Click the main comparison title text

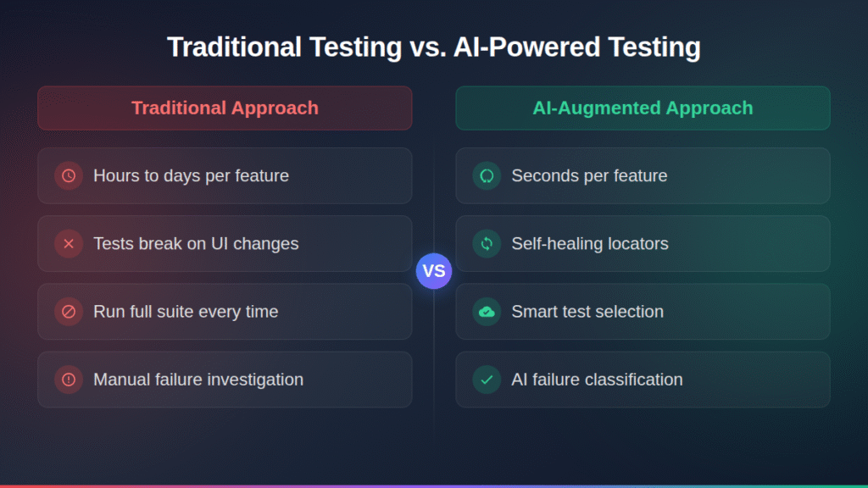click(434, 47)
